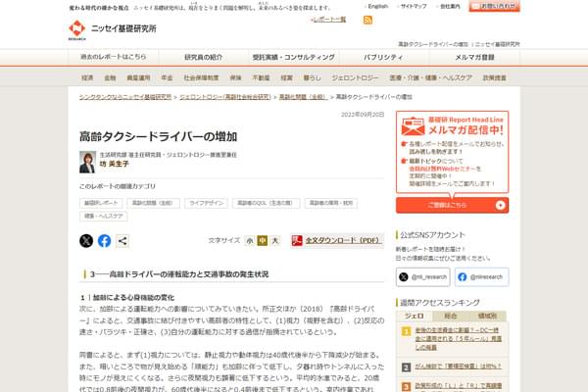Image resolution: width=588 pixels, height=392 pixels.
Task: Open the number 3 ranked article
Action: tap(458, 385)
